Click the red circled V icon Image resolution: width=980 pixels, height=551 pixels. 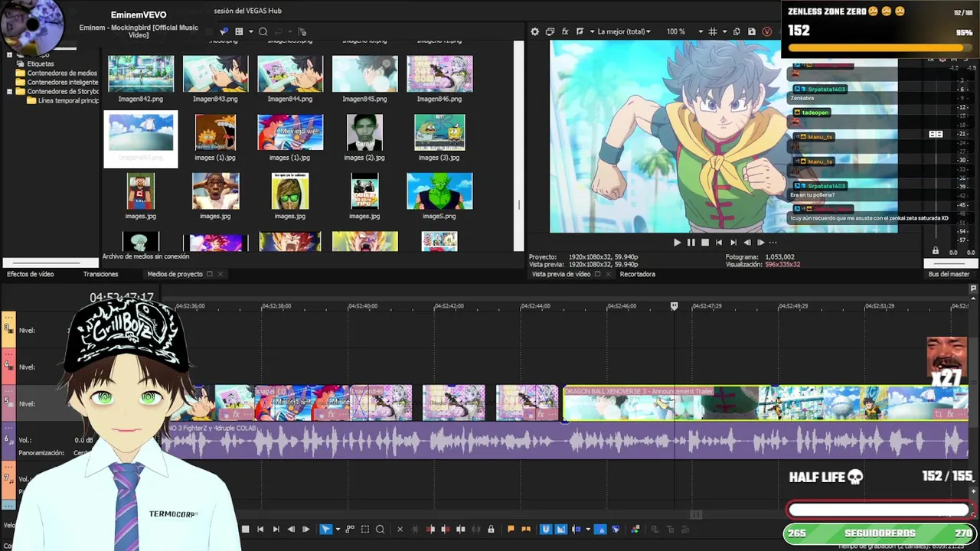[x=767, y=31]
